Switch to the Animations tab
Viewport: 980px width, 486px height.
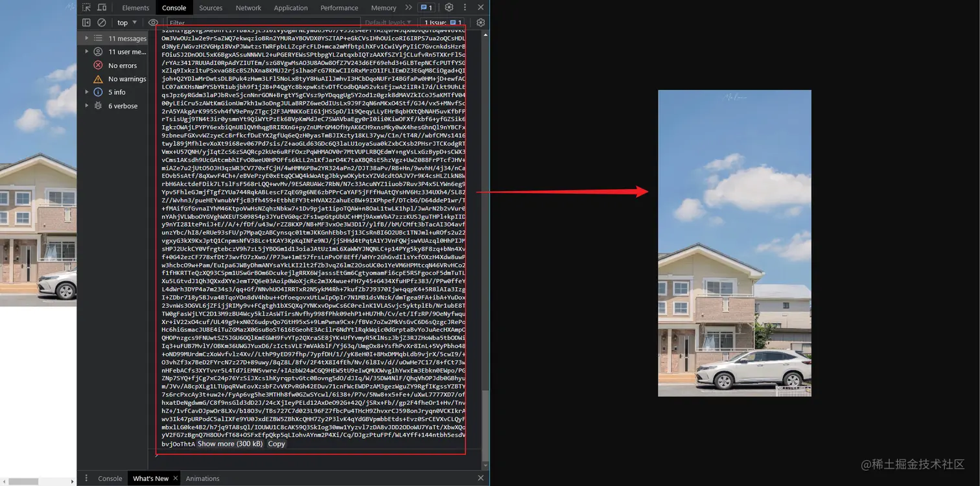(202, 478)
